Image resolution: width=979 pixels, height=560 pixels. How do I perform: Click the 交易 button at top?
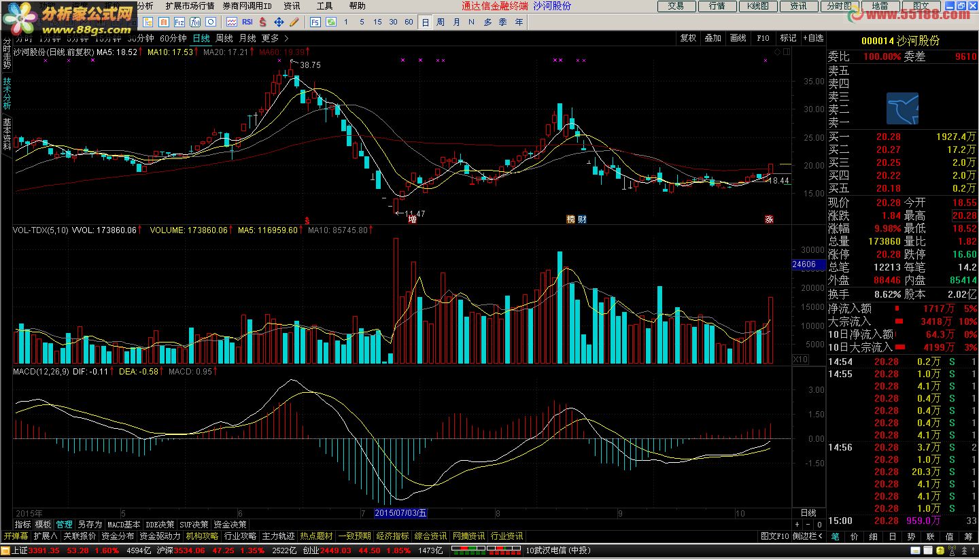point(676,5)
